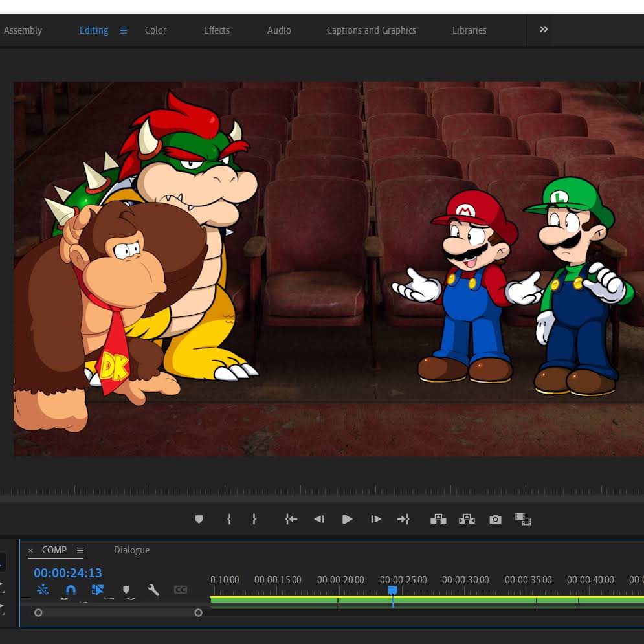Screen dimensions: 644x644
Task: Open the Comparison View button
Action: (x=523, y=519)
